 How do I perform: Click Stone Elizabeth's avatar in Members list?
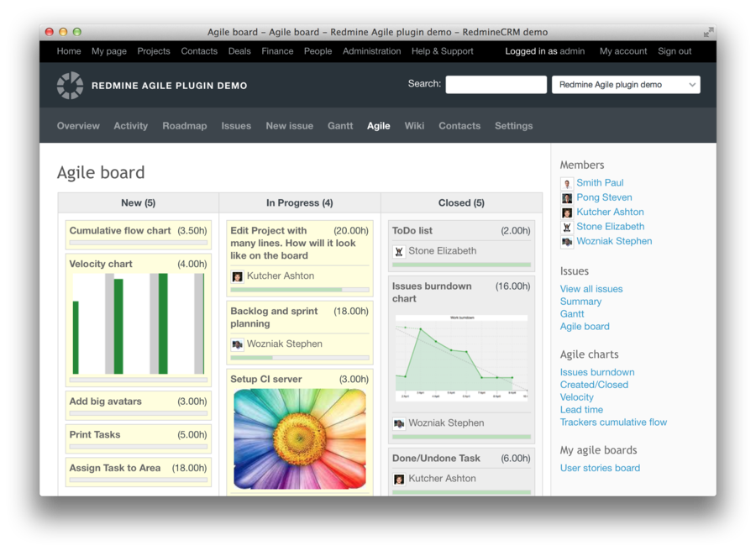coord(567,227)
